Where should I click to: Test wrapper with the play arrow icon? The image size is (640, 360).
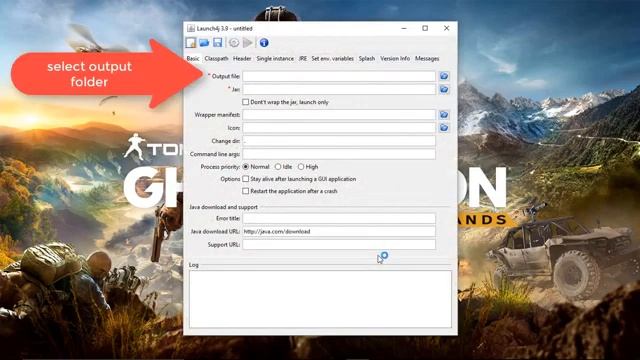click(247, 42)
